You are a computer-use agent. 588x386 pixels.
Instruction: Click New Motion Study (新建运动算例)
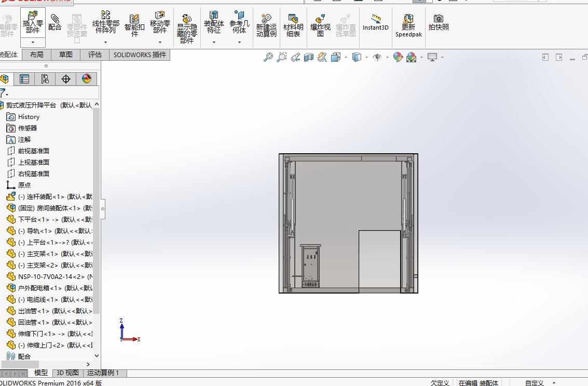pyautogui.click(x=266, y=25)
